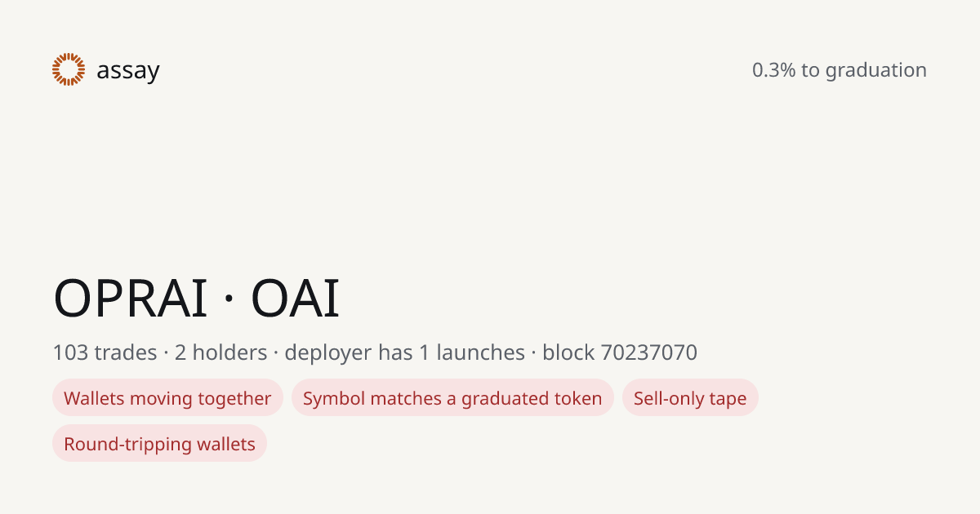This screenshot has width=980, height=514.
Task: Select the Wallets moving together tag
Action: point(167,398)
